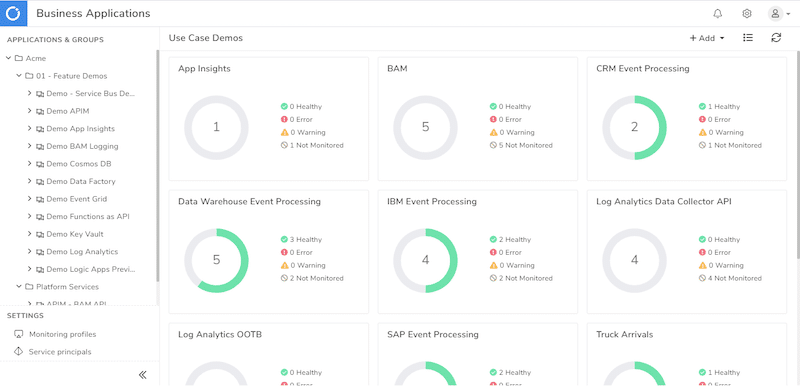Click the blue app logo icon
Screen dimensions: 800x386
[x=13, y=13]
